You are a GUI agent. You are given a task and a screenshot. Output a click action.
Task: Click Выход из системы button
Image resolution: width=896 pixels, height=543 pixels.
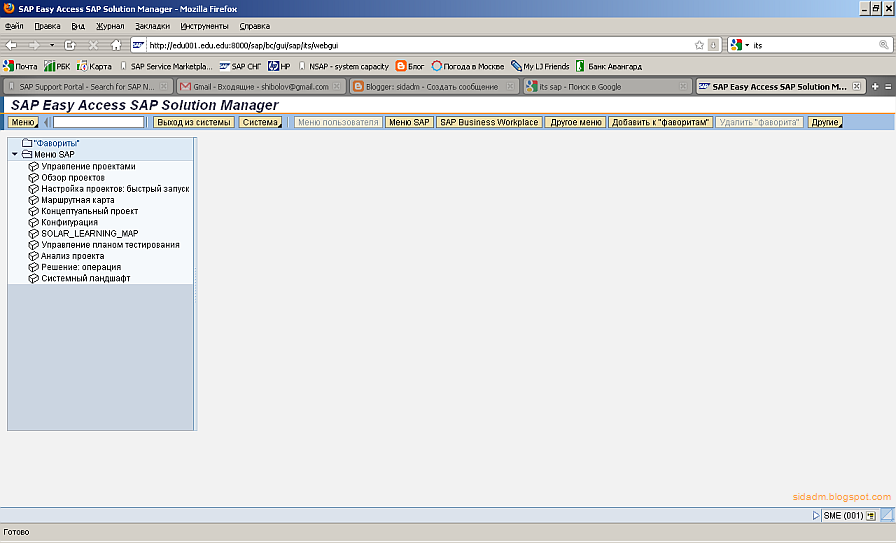[x=194, y=122]
